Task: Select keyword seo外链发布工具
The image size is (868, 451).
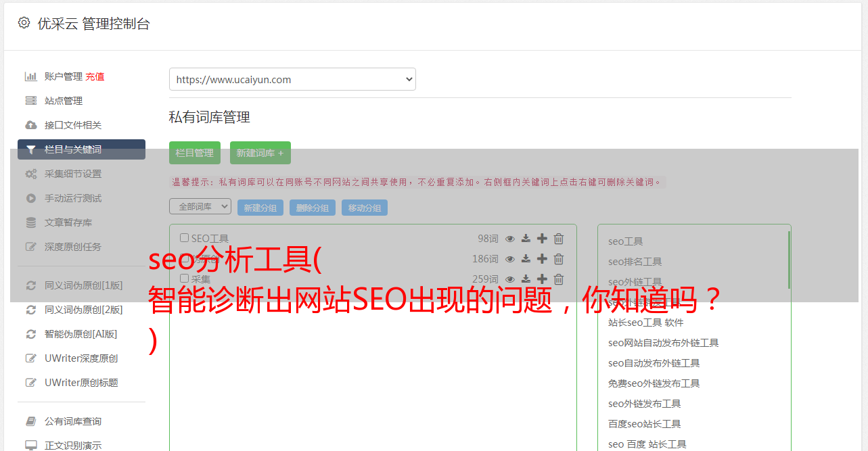Action: (645, 404)
